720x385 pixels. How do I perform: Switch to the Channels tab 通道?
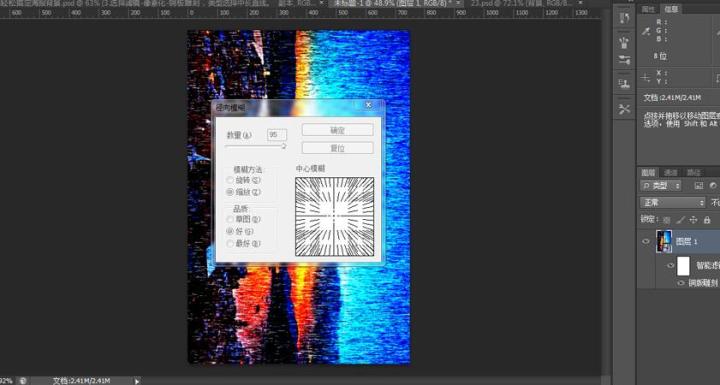point(671,173)
